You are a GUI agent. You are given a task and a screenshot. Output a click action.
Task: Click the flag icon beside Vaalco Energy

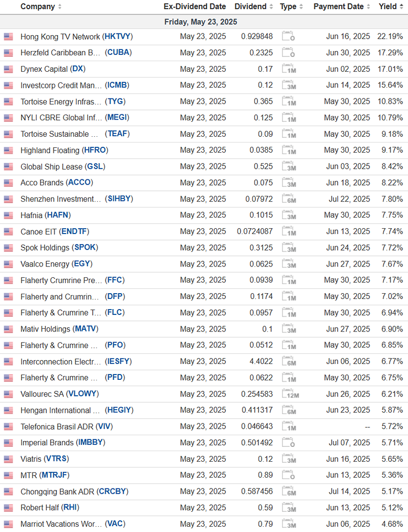point(8,264)
